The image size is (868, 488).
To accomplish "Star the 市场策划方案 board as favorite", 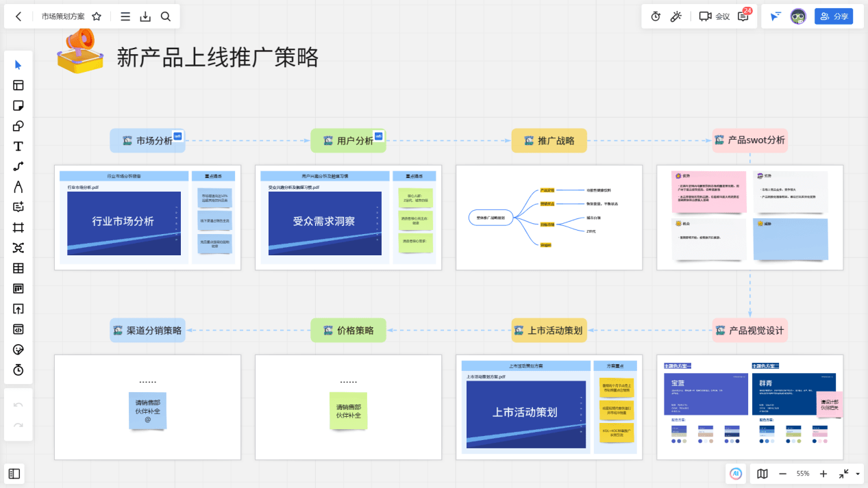I will (97, 16).
